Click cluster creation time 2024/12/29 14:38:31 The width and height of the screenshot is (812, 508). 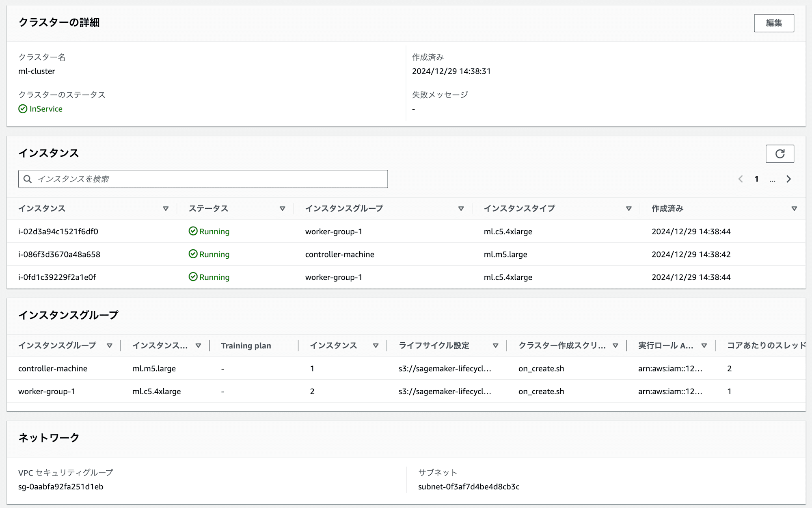click(451, 71)
